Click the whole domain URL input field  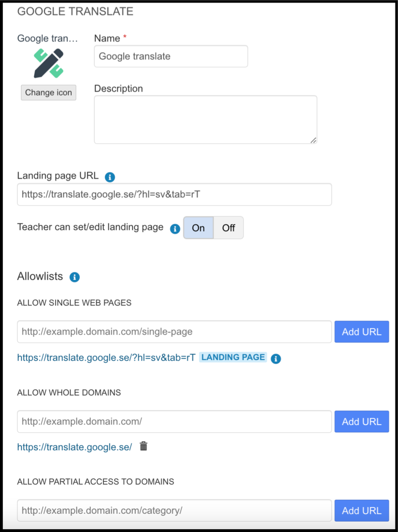tap(174, 421)
